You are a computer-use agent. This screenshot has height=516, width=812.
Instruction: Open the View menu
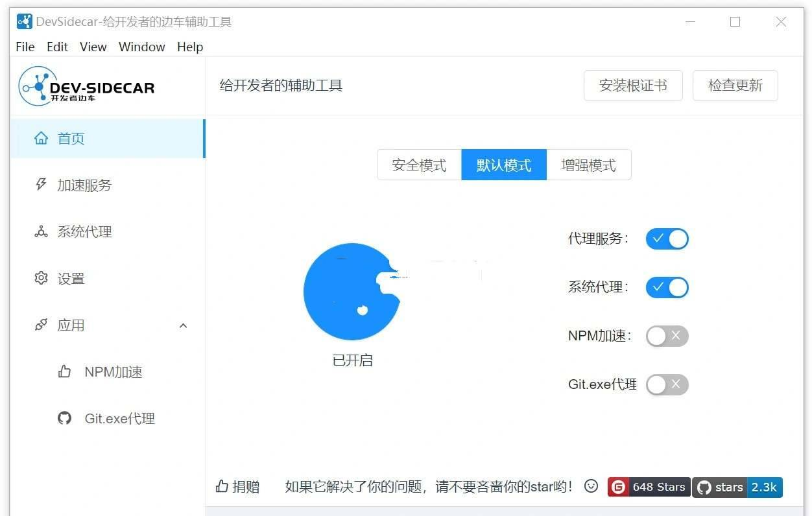point(93,47)
